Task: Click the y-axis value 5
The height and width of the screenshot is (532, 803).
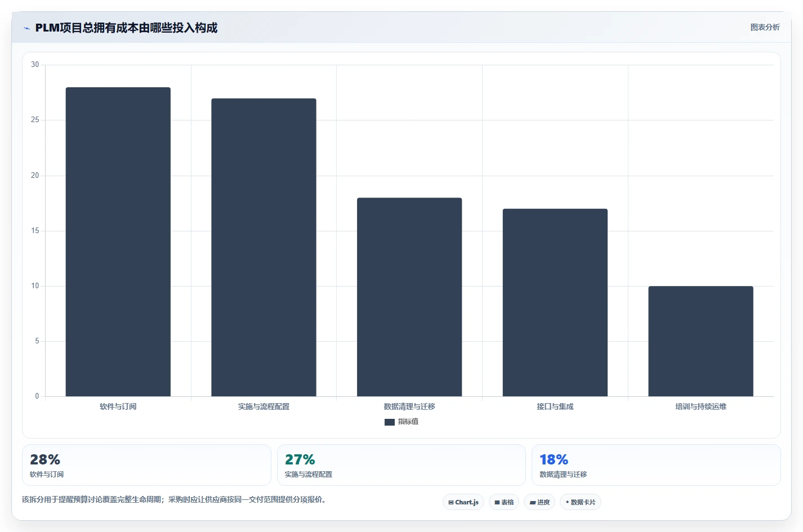Action: click(x=37, y=341)
